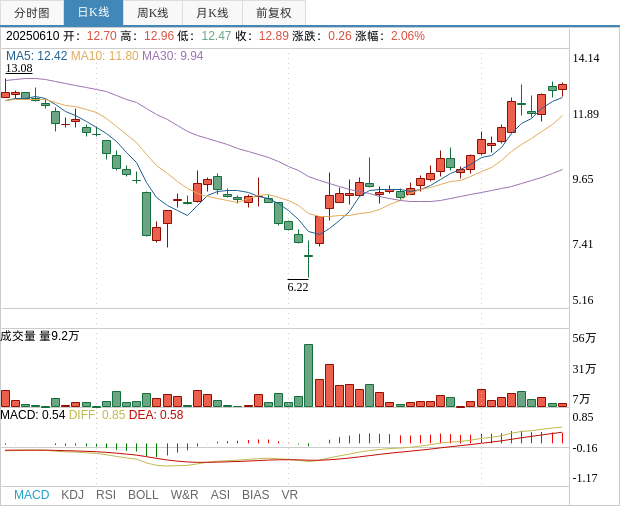Click the 13.08 highest price marker
The image size is (620, 506).
(19, 68)
